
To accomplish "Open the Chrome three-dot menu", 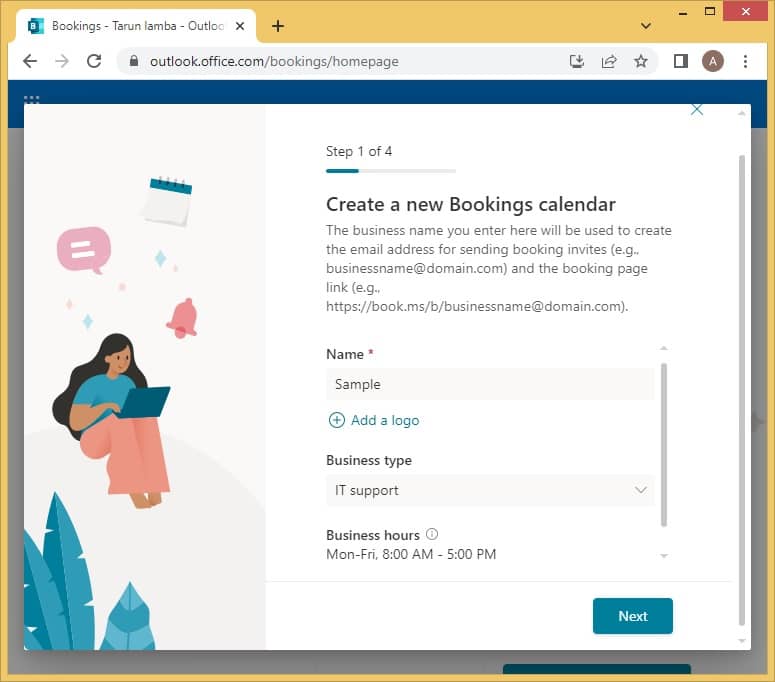I will pyautogui.click(x=745, y=61).
